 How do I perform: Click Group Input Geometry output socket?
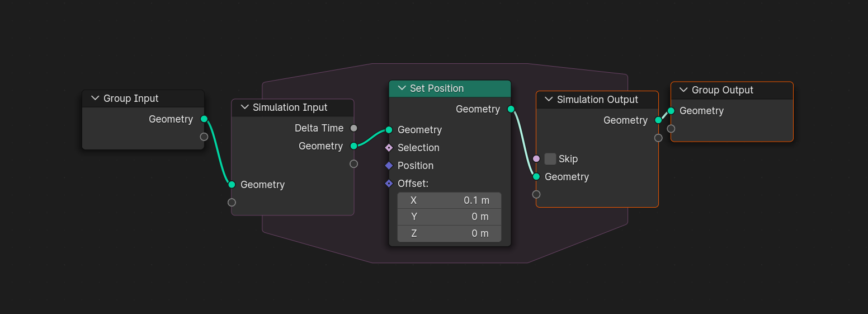204,119
